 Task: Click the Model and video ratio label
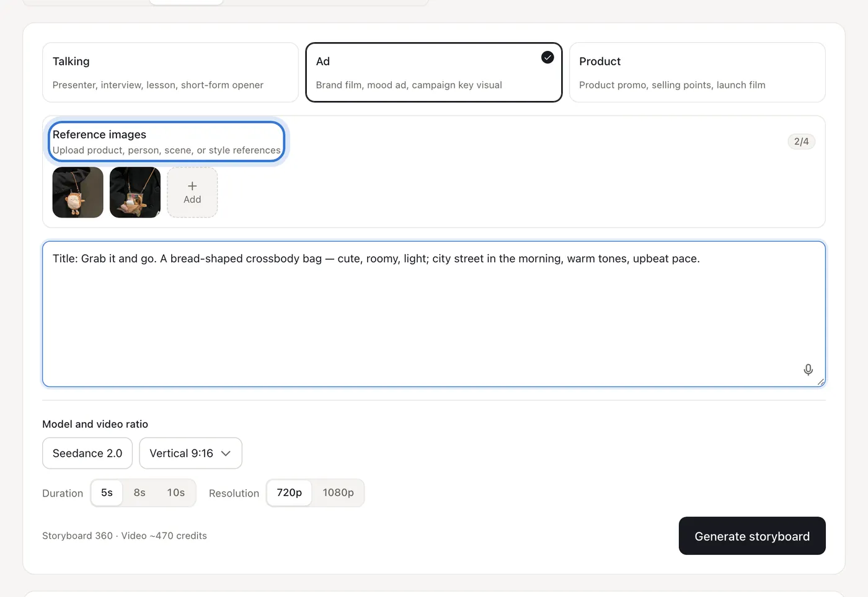[95, 424]
